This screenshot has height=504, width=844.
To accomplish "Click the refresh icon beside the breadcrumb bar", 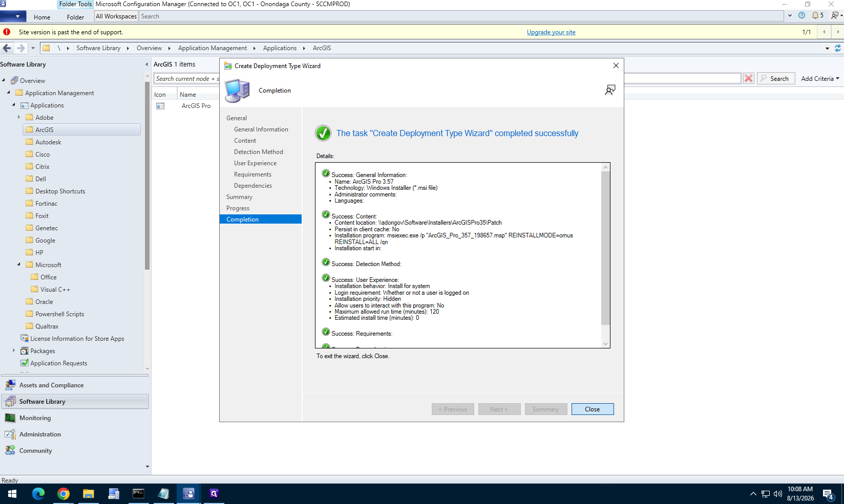I will click(838, 48).
